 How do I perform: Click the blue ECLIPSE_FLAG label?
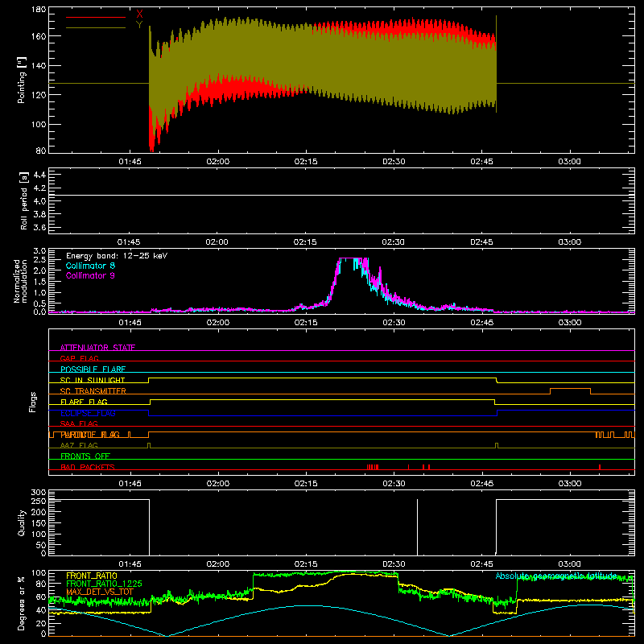point(88,413)
